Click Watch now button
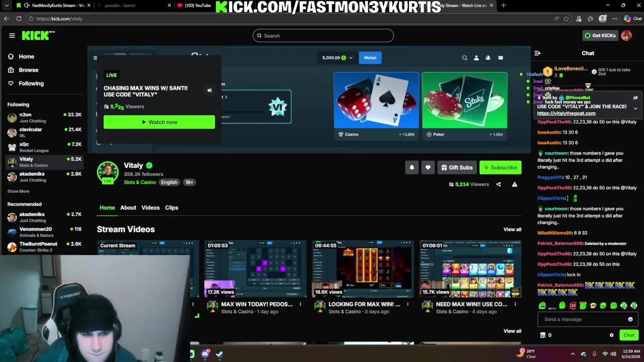644x362 pixels. click(x=159, y=122)
